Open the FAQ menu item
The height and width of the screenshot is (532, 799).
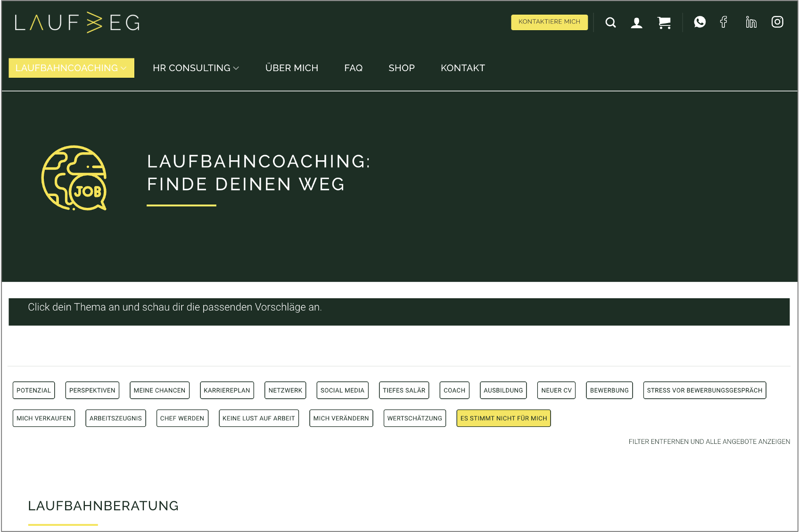353,68
